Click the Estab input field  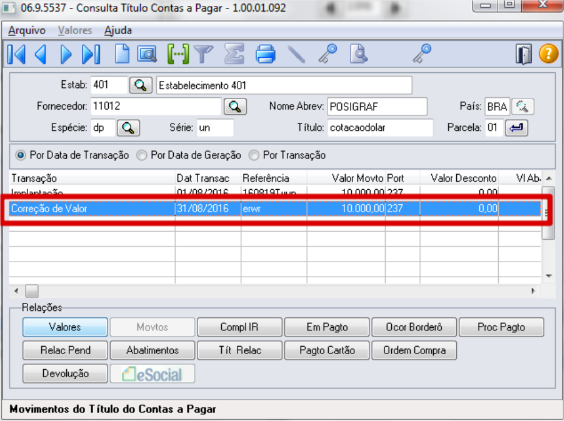coord(109,85)
